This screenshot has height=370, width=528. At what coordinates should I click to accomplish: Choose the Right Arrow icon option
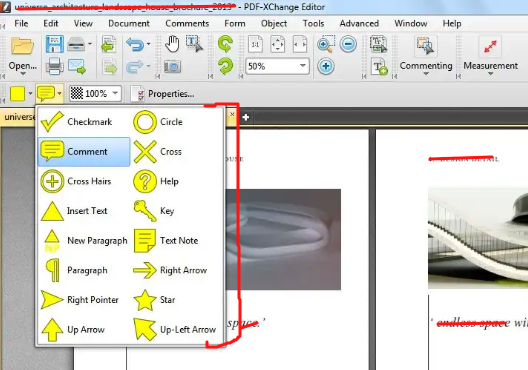click(x=176, y=270)
